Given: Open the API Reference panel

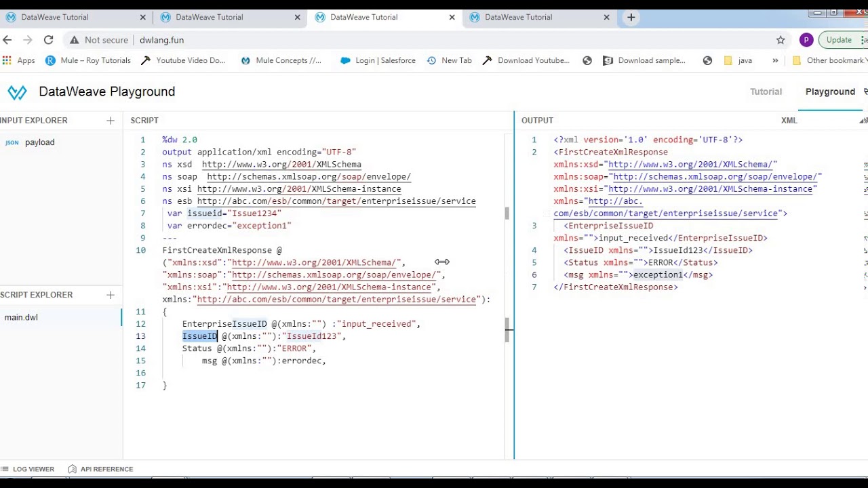Looking at the screenshot, I should pos(100,469).
